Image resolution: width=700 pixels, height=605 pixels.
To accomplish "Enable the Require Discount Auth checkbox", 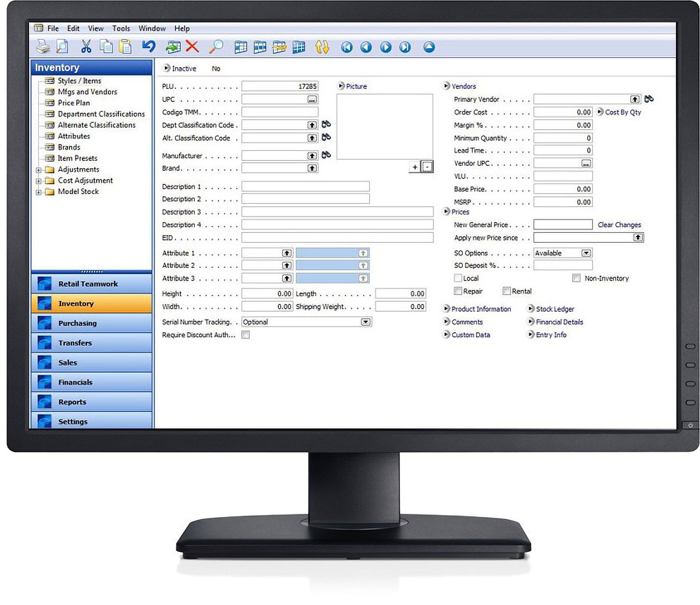I will tap(246, 335).
